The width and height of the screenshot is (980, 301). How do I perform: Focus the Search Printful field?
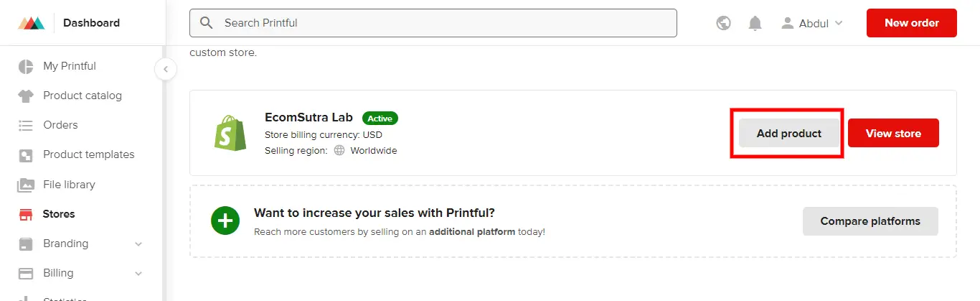[433, 23]
